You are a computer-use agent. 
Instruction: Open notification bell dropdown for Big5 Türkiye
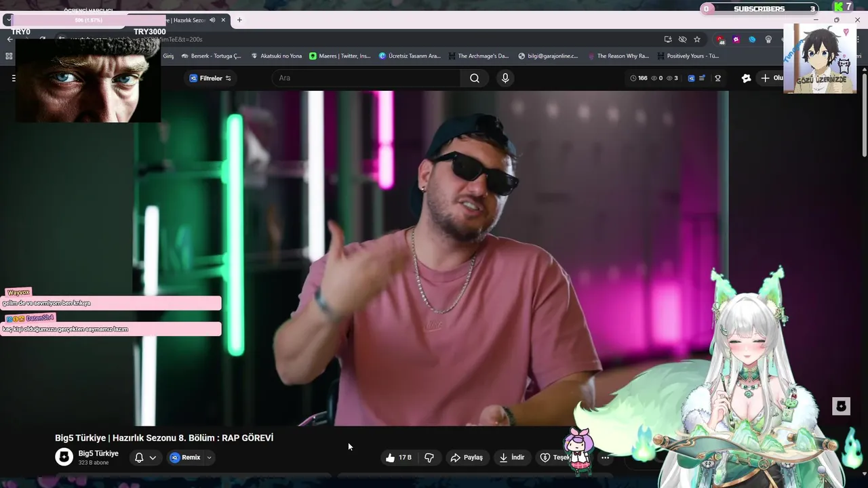[146, 457]
